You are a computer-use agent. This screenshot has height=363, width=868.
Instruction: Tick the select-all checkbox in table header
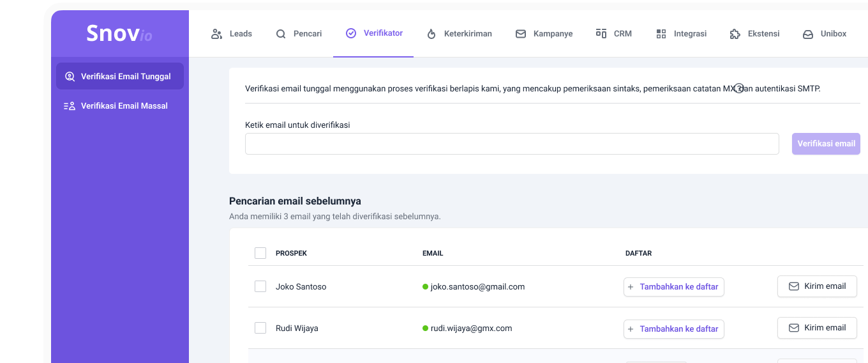260,253
